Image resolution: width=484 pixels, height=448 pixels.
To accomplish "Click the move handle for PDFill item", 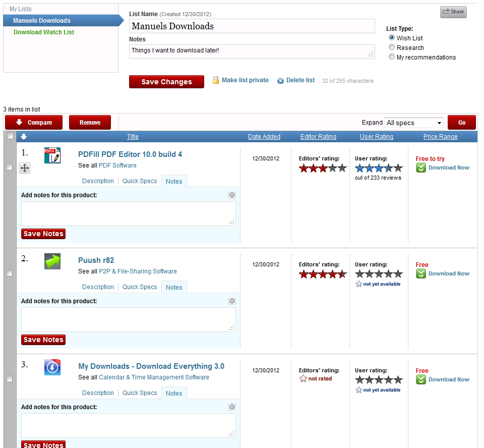I will point(25,168).
